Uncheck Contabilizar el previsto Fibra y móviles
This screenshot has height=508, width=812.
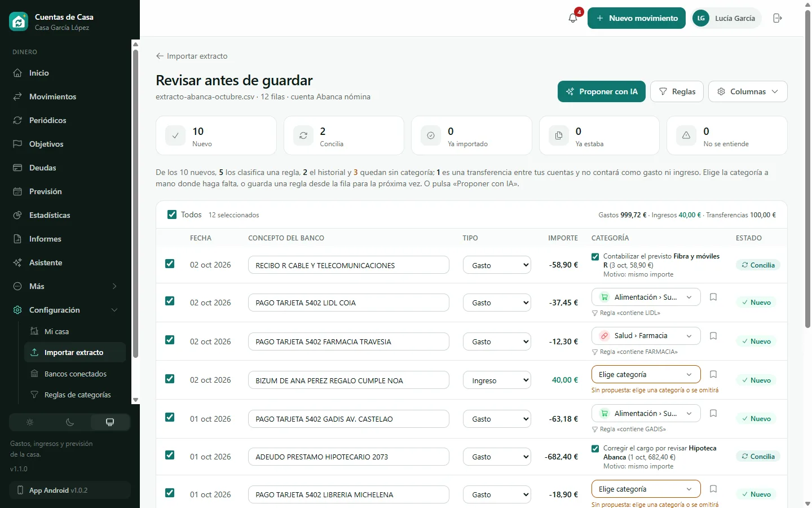pos(595,257)
